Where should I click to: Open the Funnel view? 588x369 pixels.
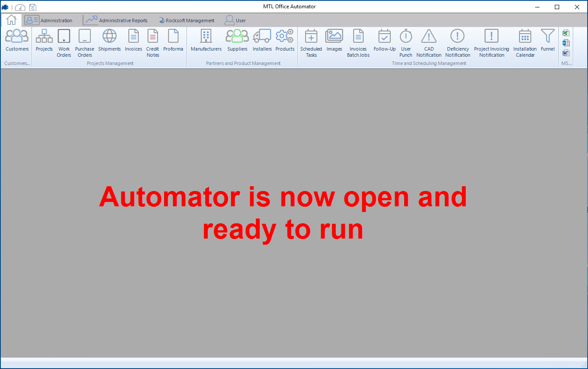pos(547,40)
